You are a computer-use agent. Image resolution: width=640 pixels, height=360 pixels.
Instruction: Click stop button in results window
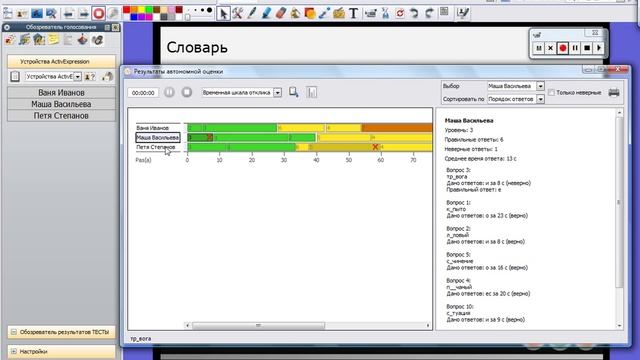(187, 92)
